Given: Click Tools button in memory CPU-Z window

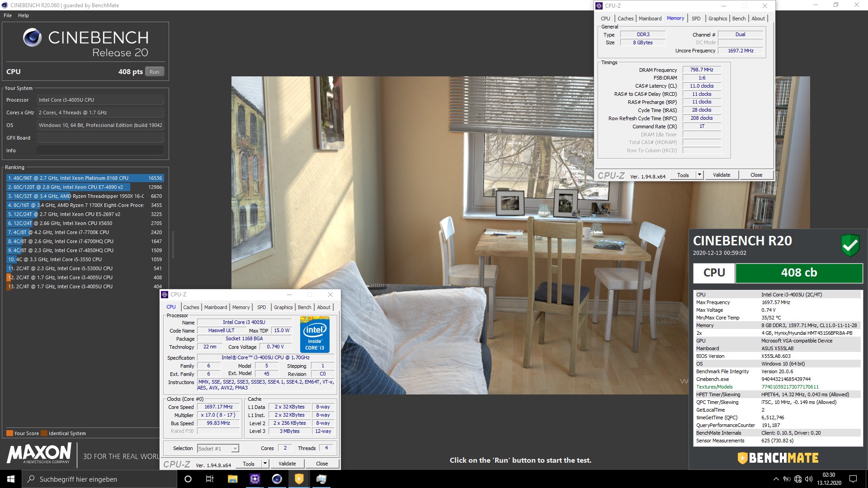Looking at the screenshot, I should [683, 175].
